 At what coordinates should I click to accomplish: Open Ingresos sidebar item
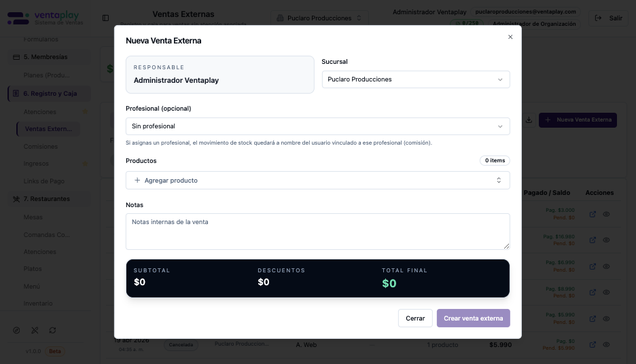pos(36,164)
